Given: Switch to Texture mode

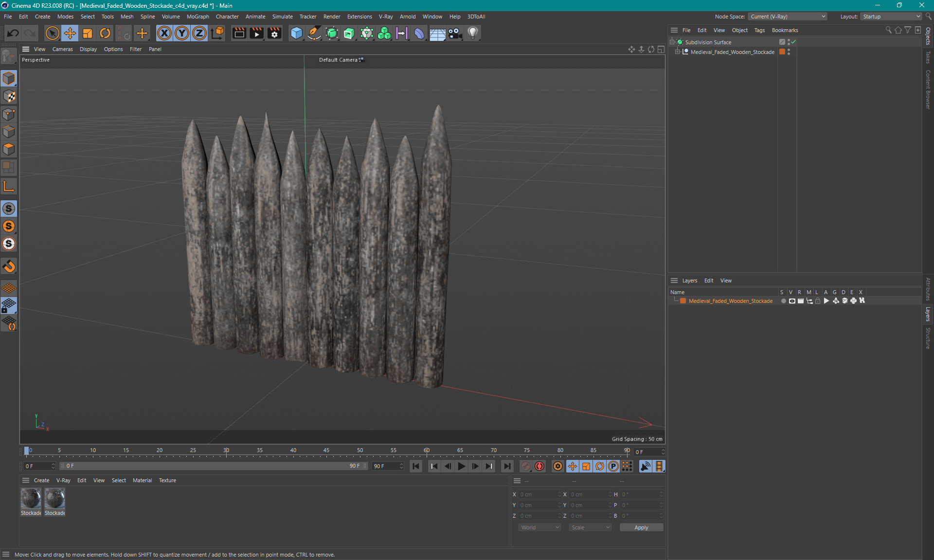Looking at the screenshot, I should (9, 96).
